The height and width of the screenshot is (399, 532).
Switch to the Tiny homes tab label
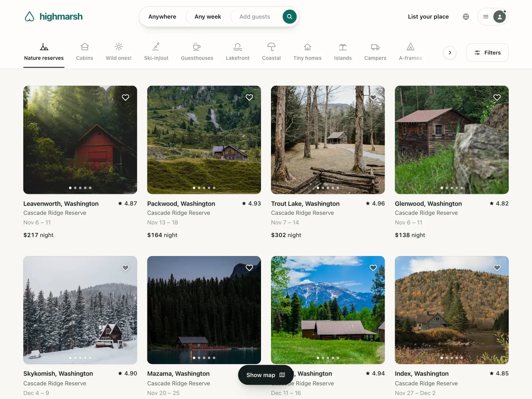click(308, 58)
